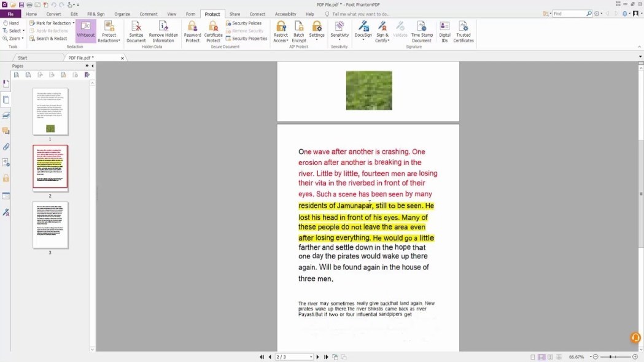644x362 pixels.
Task: Click Remove Hidden Information
Action: (x=163, y=31)
